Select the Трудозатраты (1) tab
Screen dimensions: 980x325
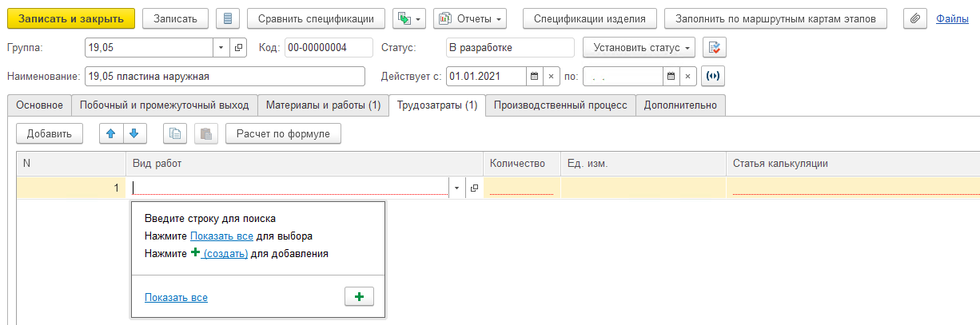coord(437,105)
